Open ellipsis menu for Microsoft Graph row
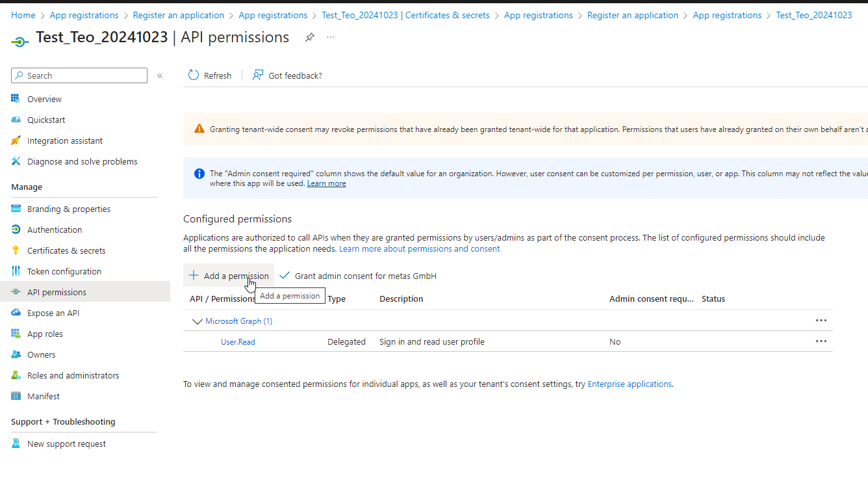The image size is (868, 504). (x=821, y=321)
